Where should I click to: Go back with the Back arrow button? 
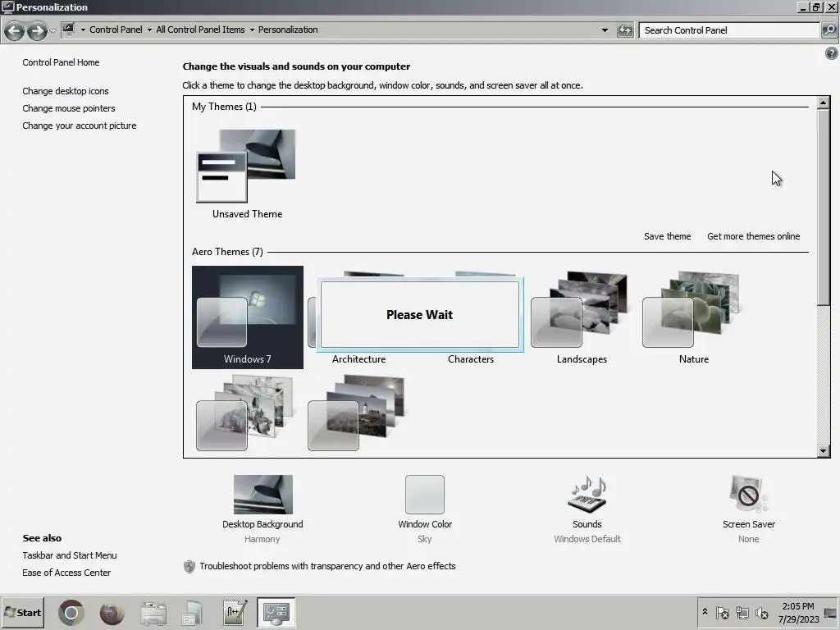tap(15, 31)
